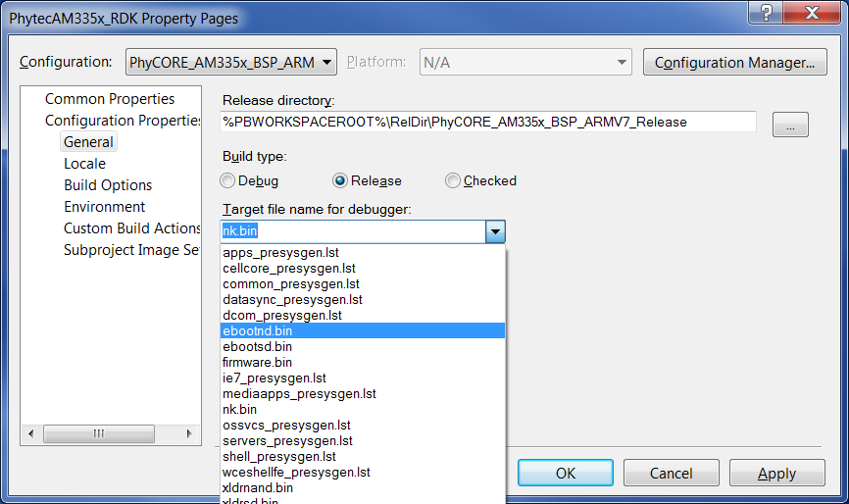
Task: Choose common_presysgen.lst from the list
Action: [x=363, y=283]
